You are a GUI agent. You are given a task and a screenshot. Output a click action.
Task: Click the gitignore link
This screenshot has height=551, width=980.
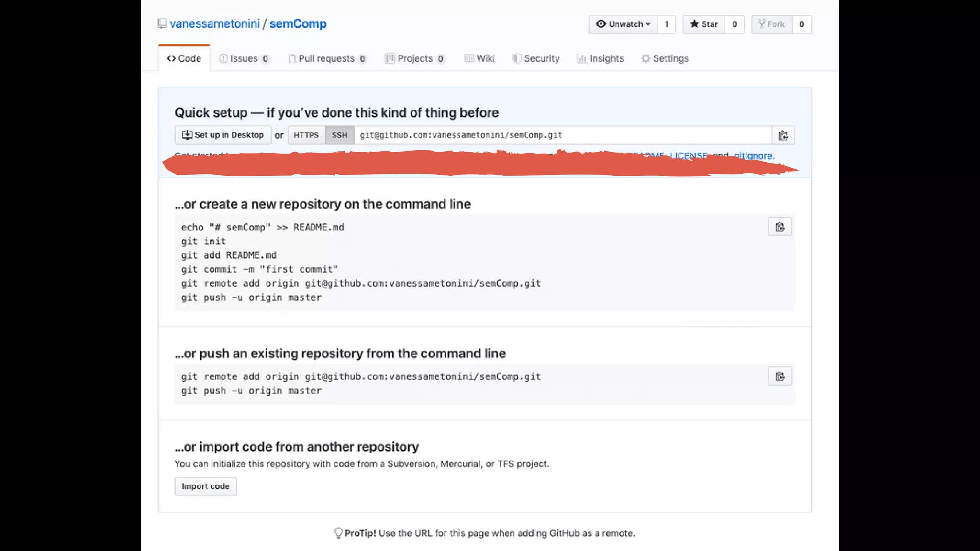[x=753, y=155]
